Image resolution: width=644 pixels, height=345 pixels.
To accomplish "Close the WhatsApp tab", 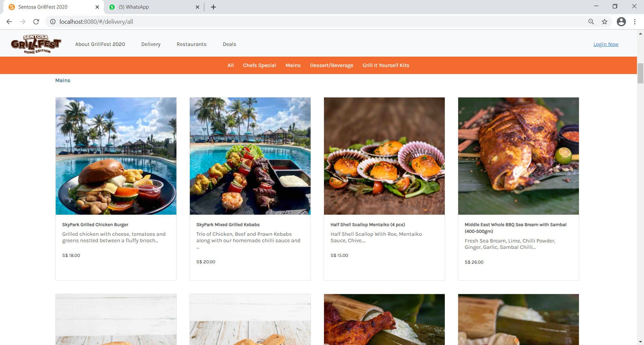I will [197, 7].
